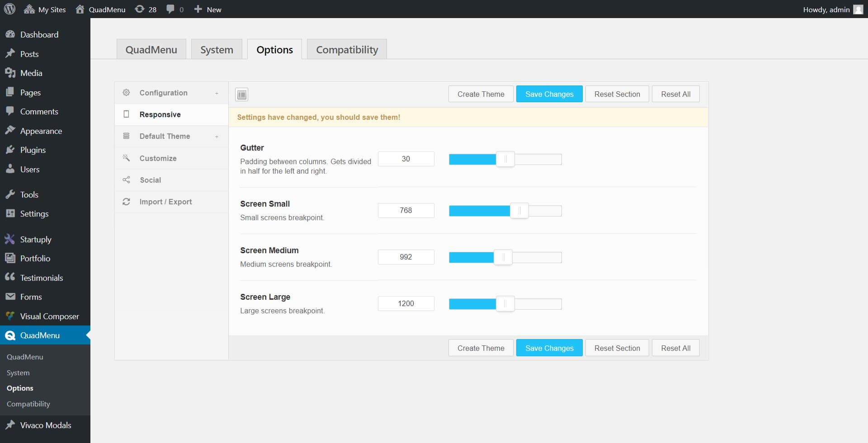Click the Screen Small slider handle
This screenshot has height=443, width=868.
point(519,211)
